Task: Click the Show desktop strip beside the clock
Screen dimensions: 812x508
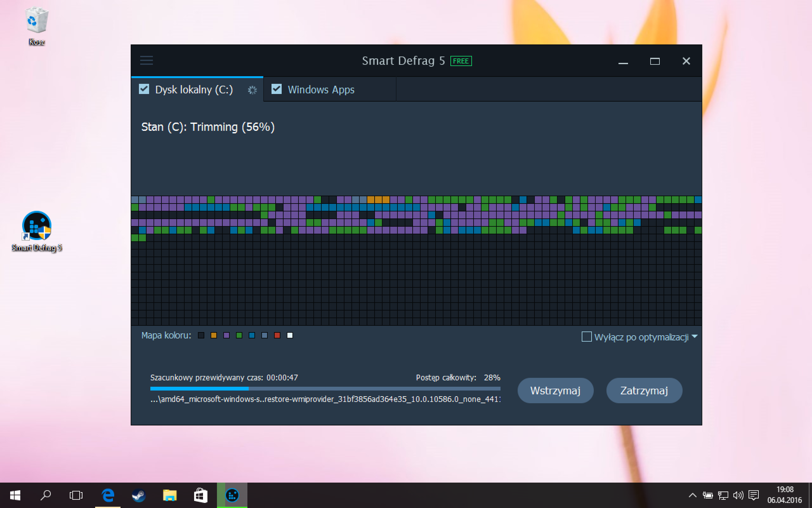Action: [x=810, y=495]
